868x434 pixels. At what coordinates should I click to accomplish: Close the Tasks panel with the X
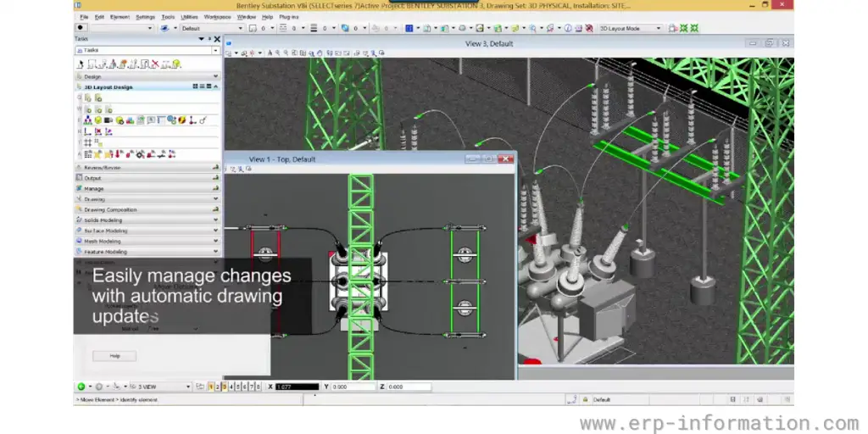217,39
